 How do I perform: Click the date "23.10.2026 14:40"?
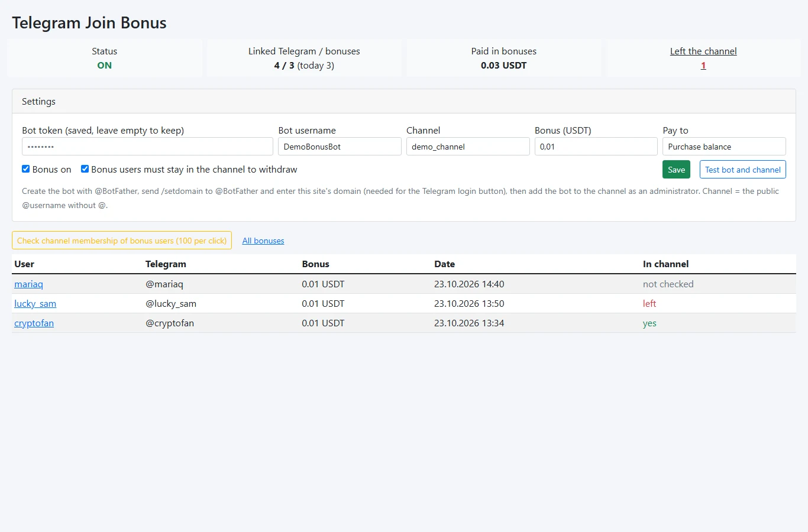pos(469,284)
